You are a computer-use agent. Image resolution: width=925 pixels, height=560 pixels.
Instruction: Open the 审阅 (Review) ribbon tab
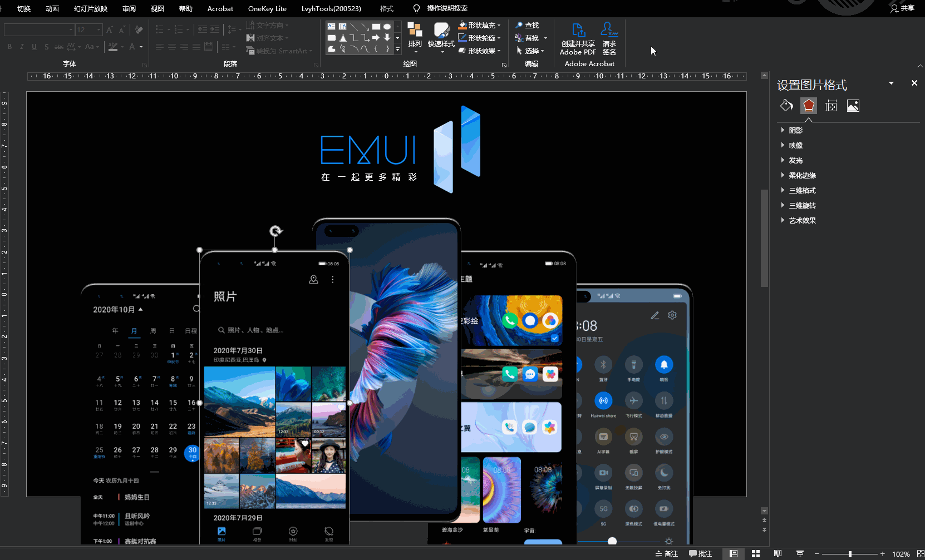pos(129,8)
